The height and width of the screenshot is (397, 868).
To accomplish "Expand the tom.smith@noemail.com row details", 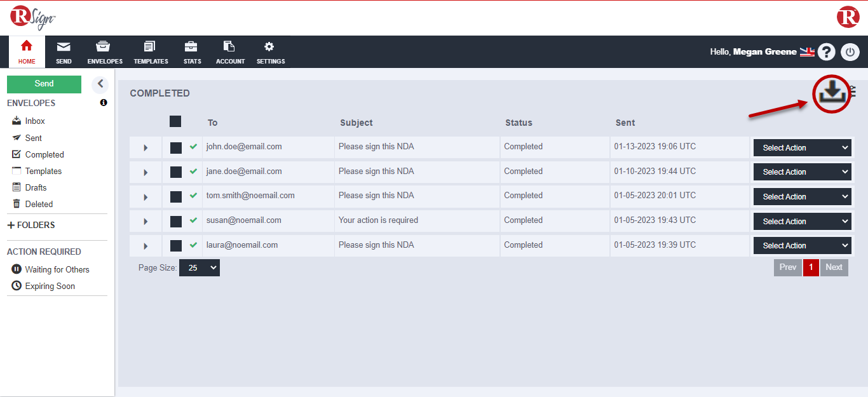I will point(146,197).
